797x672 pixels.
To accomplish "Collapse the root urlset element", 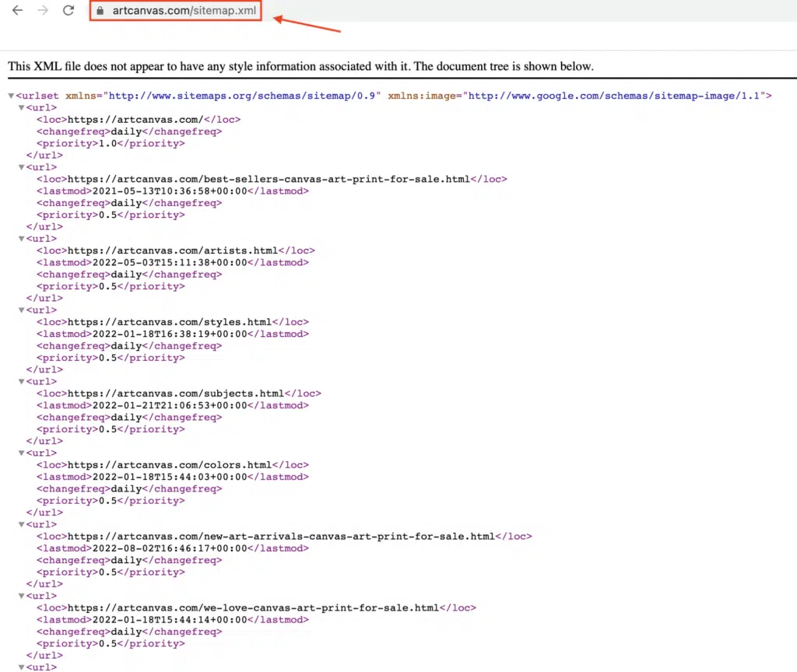I will (x=11, y=96).
